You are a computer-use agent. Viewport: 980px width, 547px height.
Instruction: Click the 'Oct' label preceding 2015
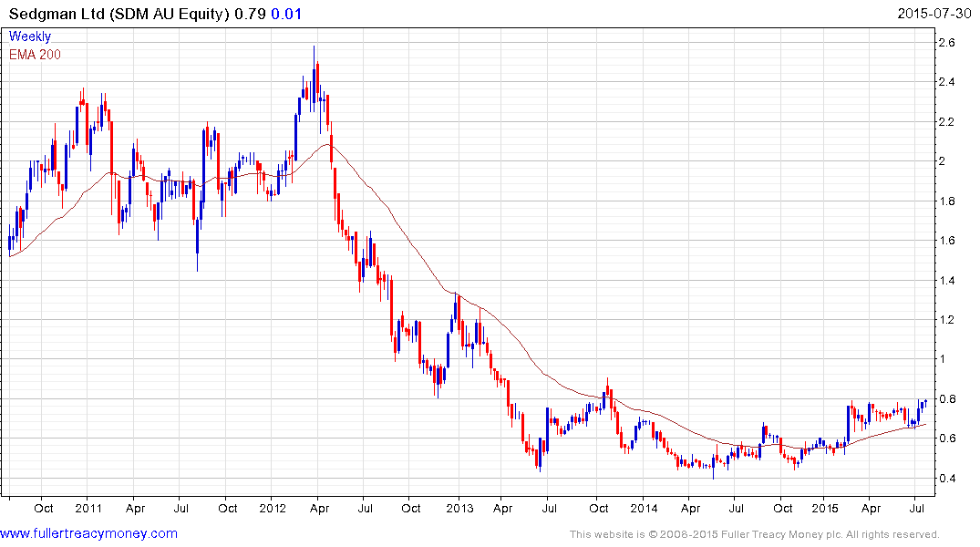pos(783,508)
